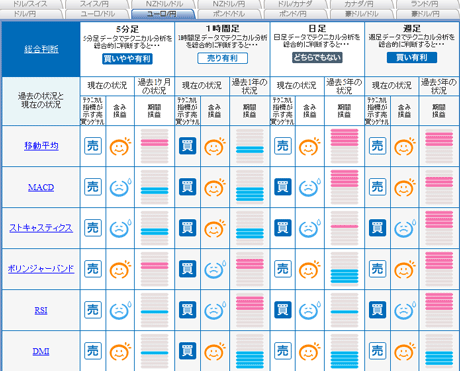The image size is (460, 371).
Task: Open the MACD link
Action: click(x=41, y=187)
